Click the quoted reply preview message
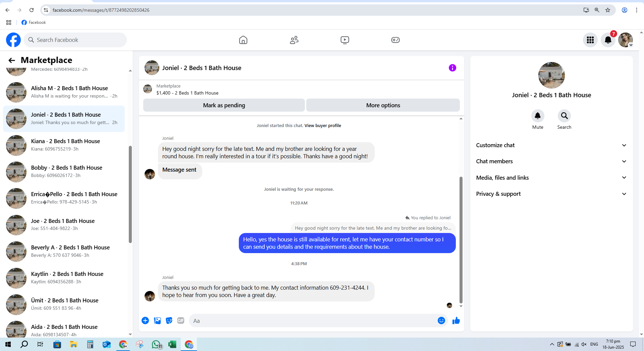644x351 pixels. coord(373,228)
